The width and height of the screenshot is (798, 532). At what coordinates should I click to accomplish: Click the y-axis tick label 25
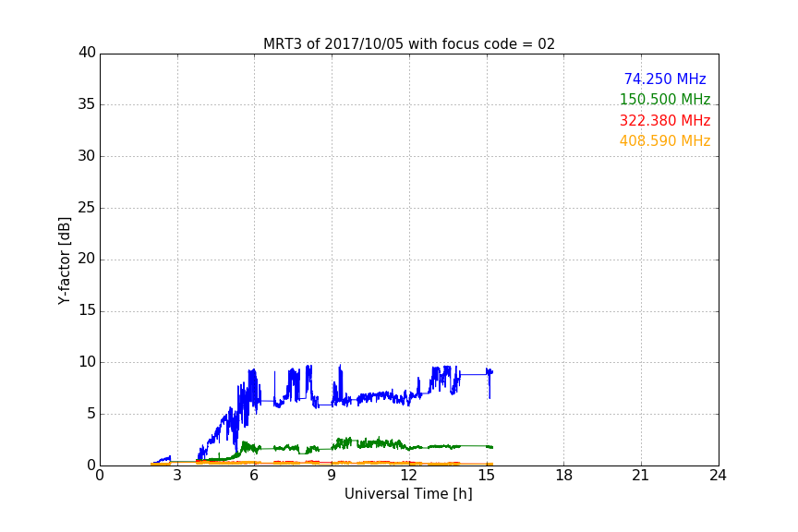tap(87, 208)
